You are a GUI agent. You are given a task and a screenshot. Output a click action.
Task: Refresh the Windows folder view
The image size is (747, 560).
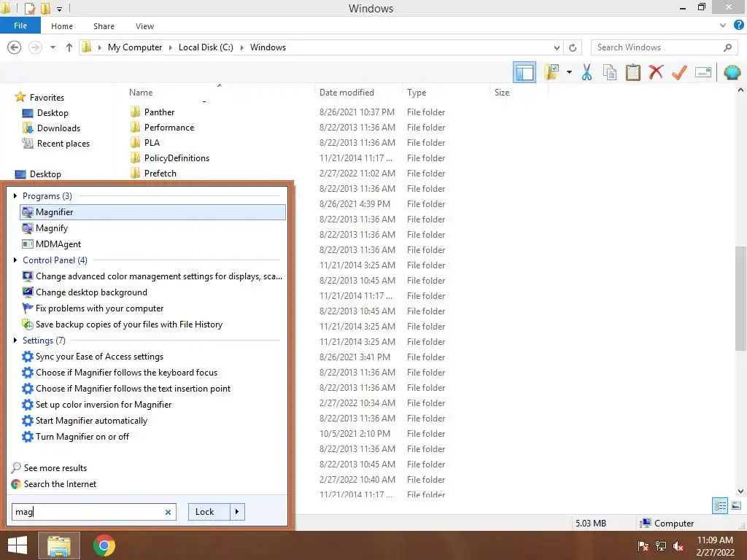click(x=573, y=47)
